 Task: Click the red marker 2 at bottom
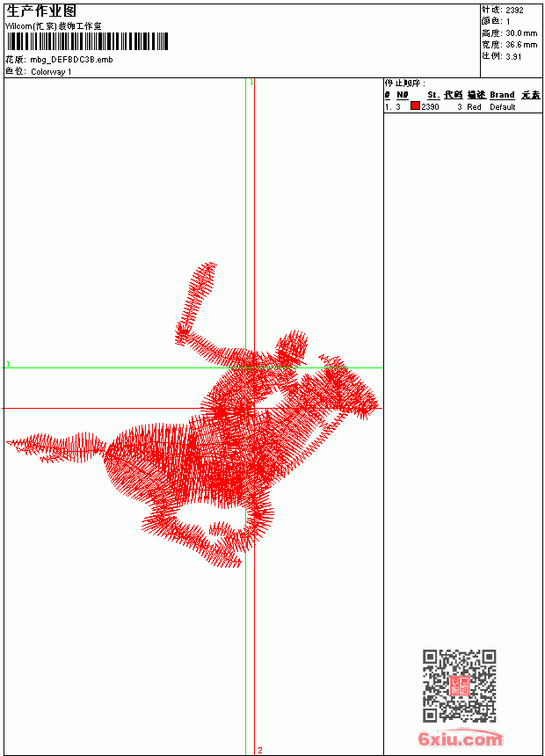260,750
